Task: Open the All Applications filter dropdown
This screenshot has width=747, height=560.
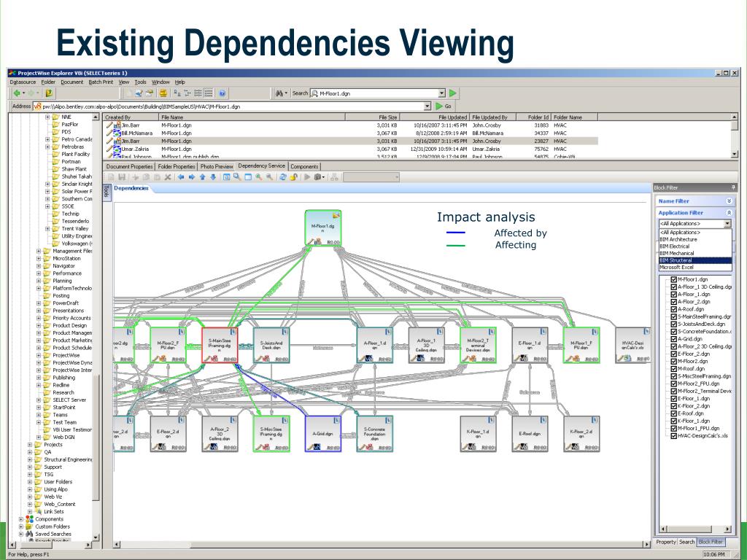Action: 727,223
